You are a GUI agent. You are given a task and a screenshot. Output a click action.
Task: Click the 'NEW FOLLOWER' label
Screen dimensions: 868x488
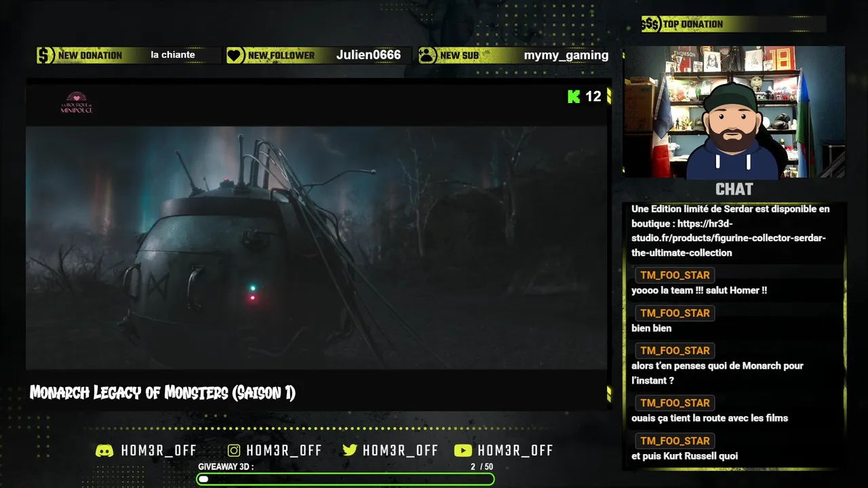pyautogui.click(x=281, y=56)
